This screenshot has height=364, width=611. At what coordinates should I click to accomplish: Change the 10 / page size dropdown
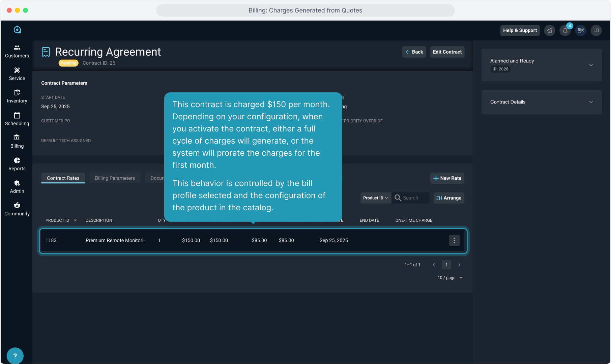point(450,278)
